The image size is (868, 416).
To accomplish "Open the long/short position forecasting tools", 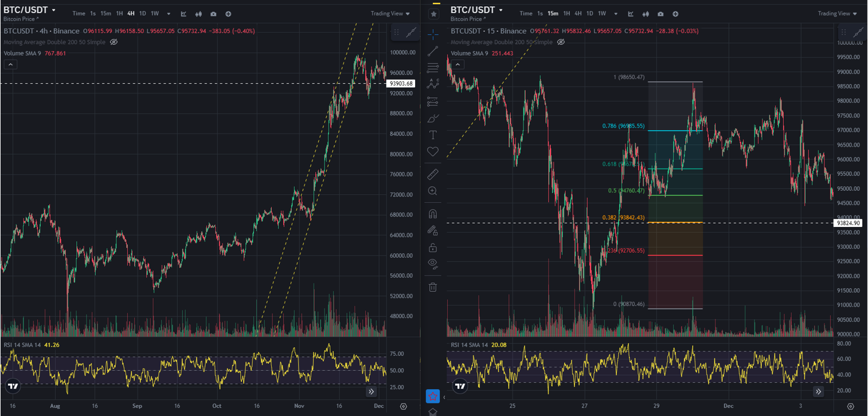I will [433, 101].
